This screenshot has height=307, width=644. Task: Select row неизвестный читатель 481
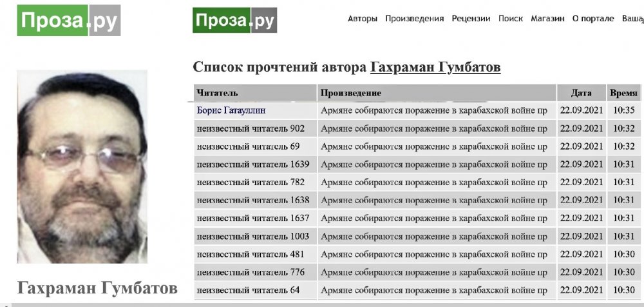click(417, 254)
